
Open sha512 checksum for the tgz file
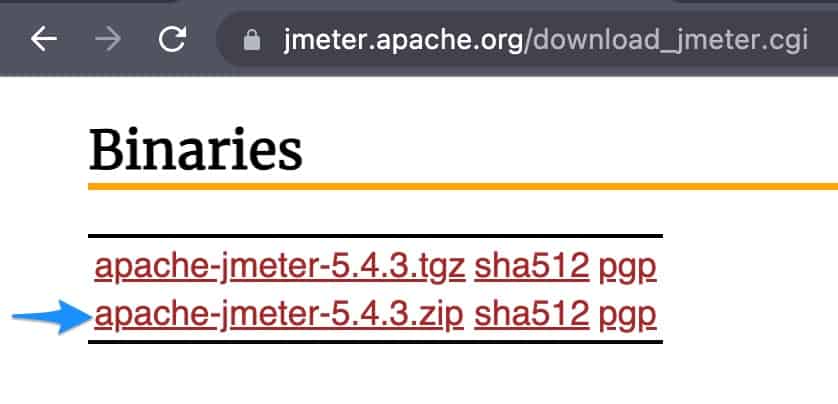[x=531, y=267]
